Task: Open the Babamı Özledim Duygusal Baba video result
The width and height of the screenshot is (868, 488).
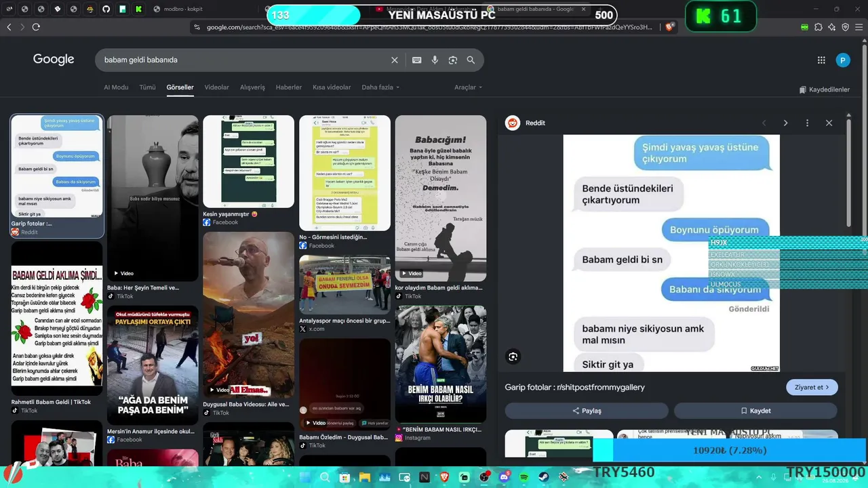Action: point(344,385)
